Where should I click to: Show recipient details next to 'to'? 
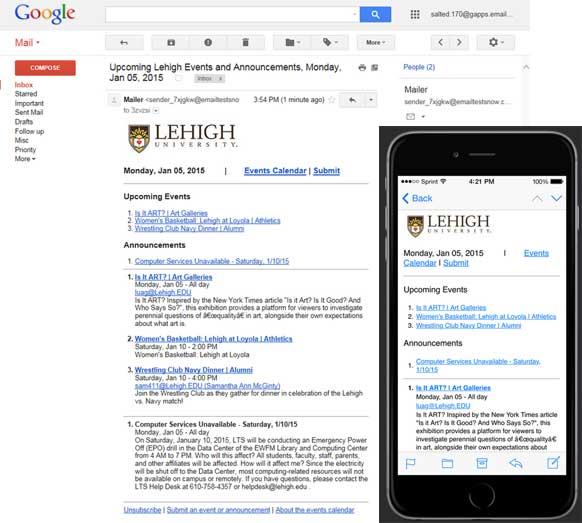tap(156, 110)
